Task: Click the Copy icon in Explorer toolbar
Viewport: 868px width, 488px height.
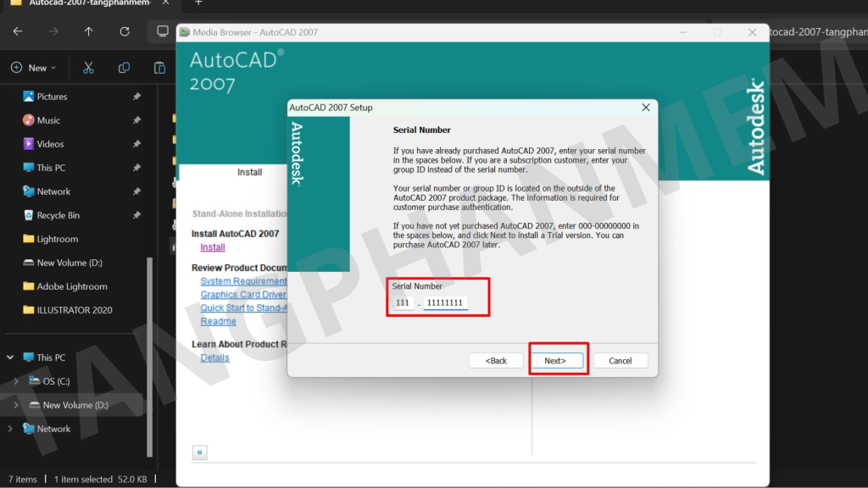Action: (124, 68)
